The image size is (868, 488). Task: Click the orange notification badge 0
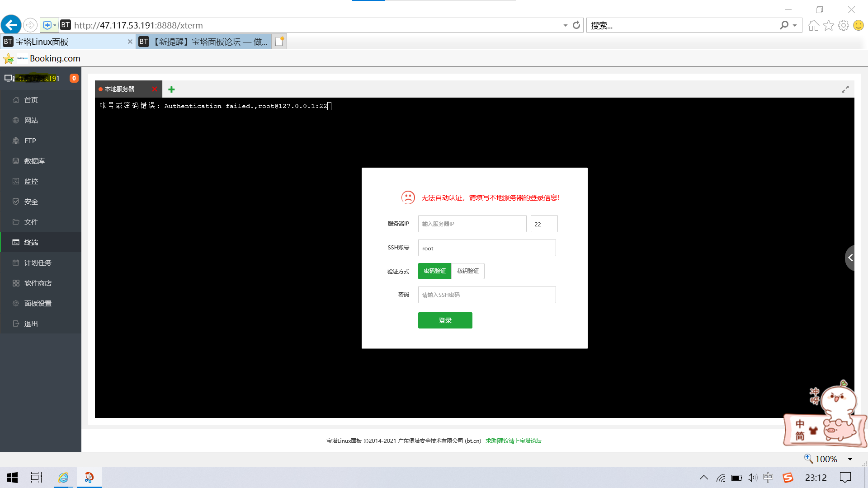[74, 78]
